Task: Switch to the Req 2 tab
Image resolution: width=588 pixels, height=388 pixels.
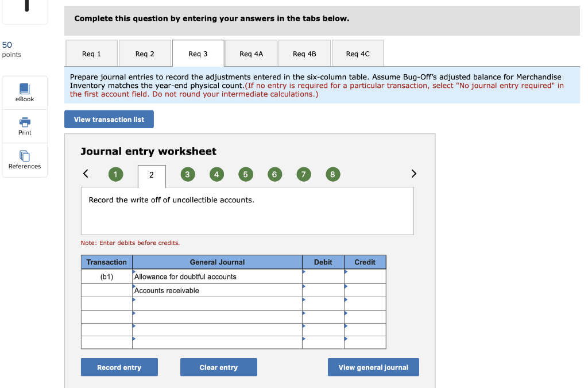Action: pyautogui.click(x=145, y=53)
